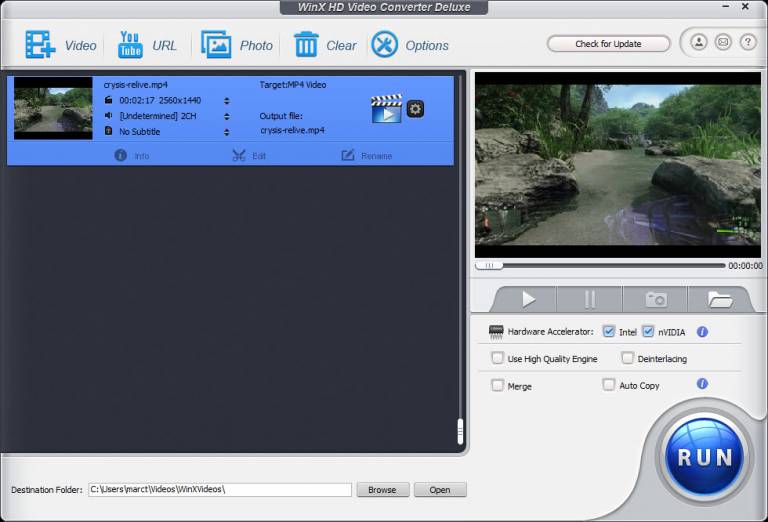
Task: Open the snapshot folder icon
Action: click(720, 299)
